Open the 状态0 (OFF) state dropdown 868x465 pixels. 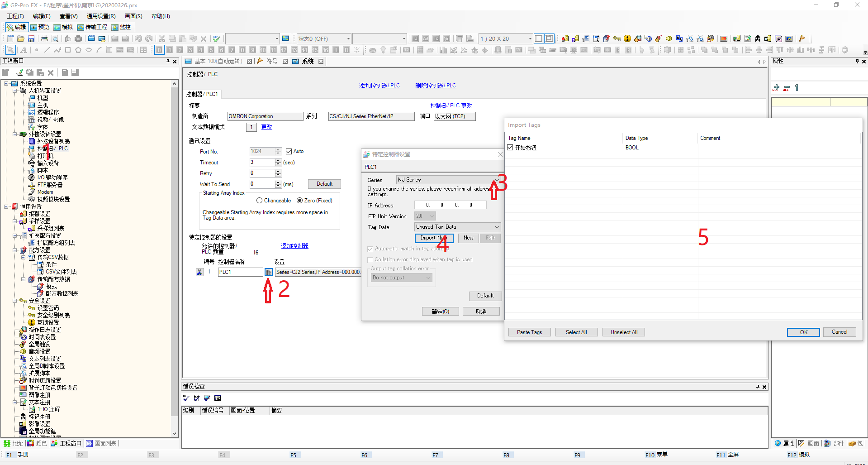[x=323, y=39]
